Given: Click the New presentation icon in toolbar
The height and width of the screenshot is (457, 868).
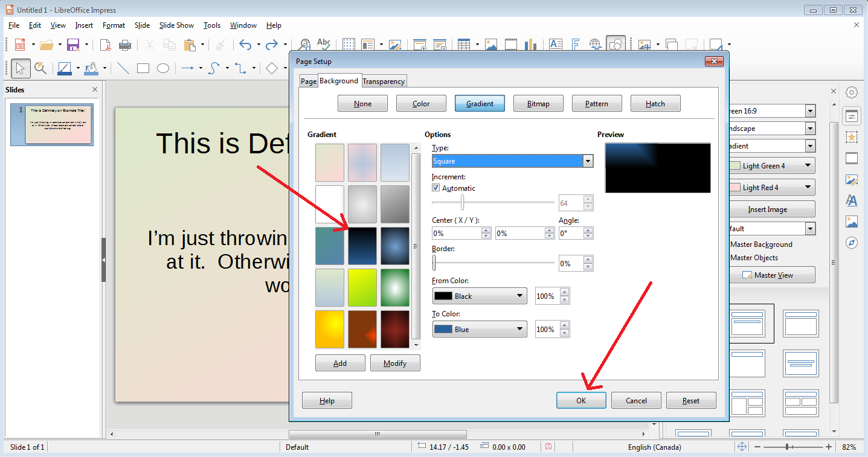Looking at the screenshot, I should coord(19,45).
